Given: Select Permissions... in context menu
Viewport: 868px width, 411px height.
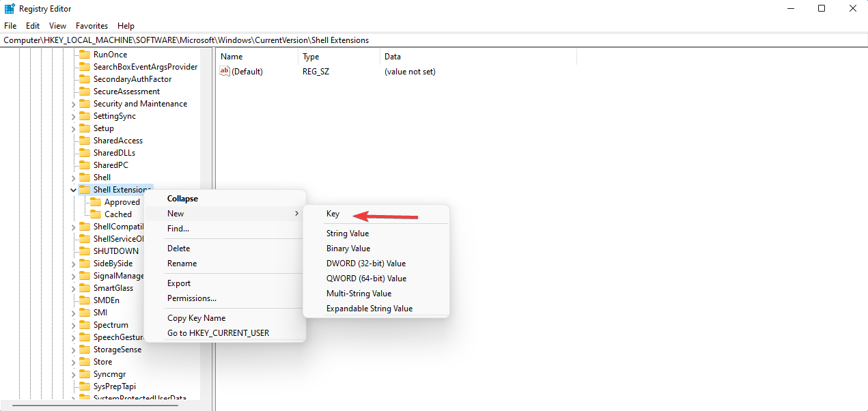Looking at the screenshot, I should tap(225, 298).
